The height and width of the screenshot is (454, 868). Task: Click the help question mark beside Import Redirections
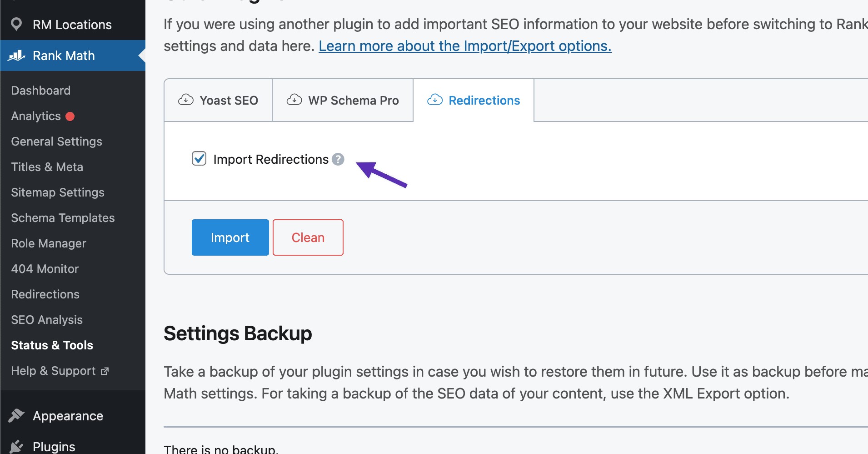pyautogui.click(x=338, y=159)
